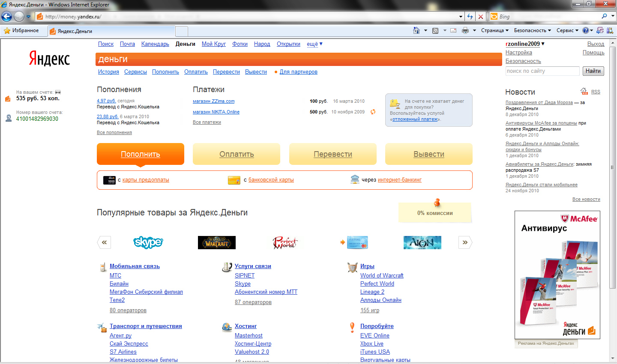
Task: Expand the ещё services dropdown
Action: [x=314, y=44]
